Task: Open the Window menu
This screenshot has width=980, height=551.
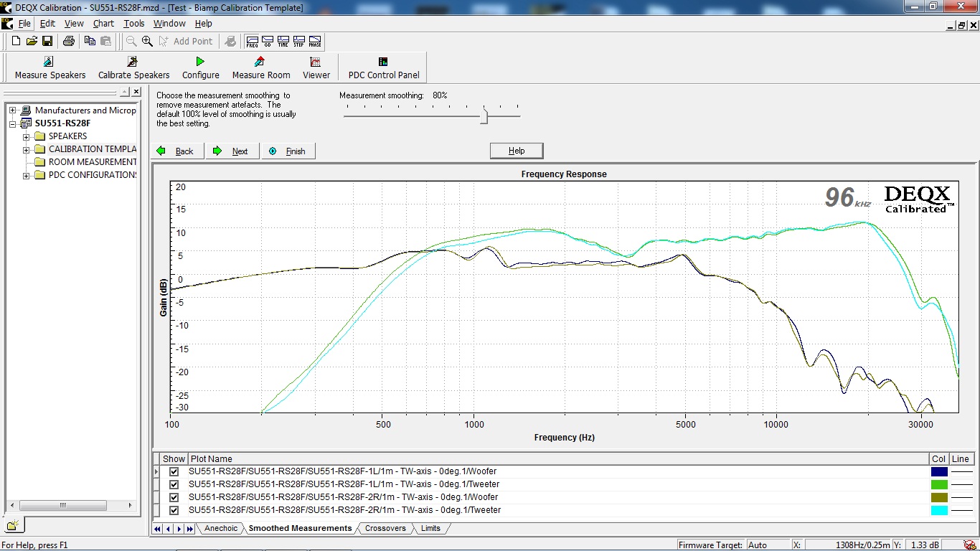Action: pos(169,24)
